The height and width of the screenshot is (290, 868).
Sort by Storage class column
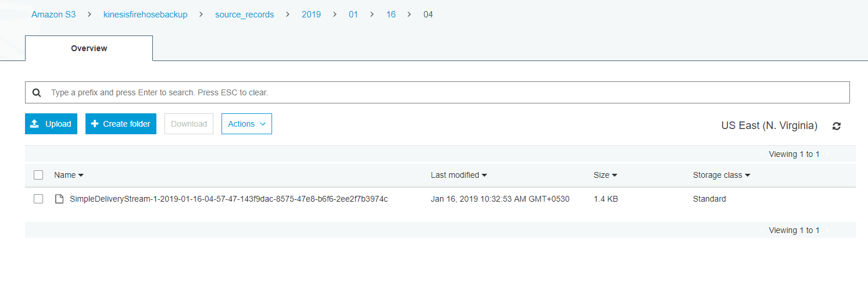721,175
